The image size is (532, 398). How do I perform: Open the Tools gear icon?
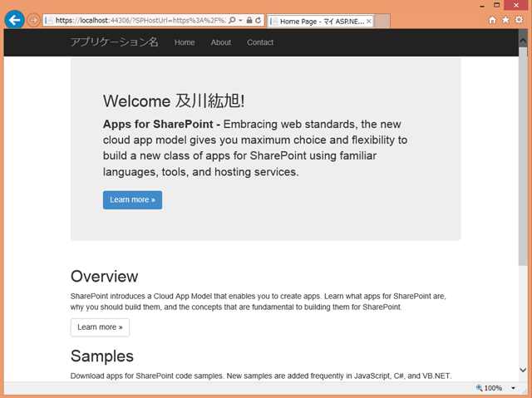tap(517, 20)
